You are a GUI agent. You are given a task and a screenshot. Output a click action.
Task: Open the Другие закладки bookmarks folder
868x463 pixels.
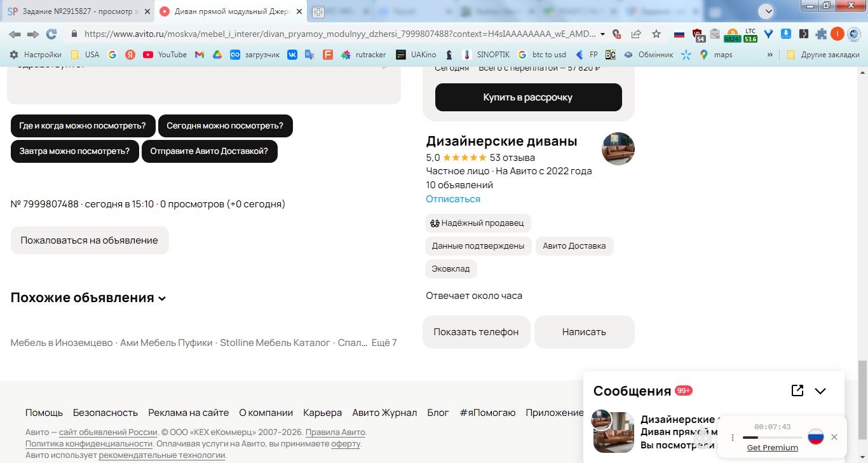823,55
